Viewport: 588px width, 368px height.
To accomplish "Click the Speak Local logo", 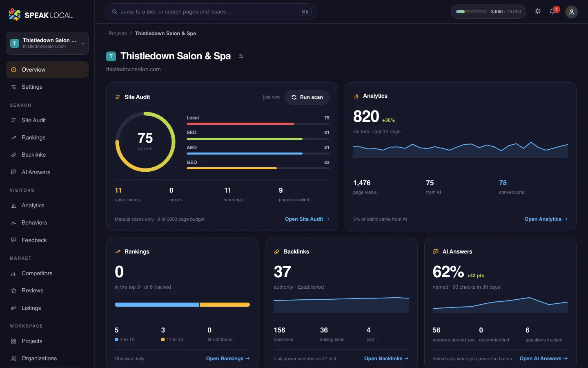I will (x=40, y=15).
